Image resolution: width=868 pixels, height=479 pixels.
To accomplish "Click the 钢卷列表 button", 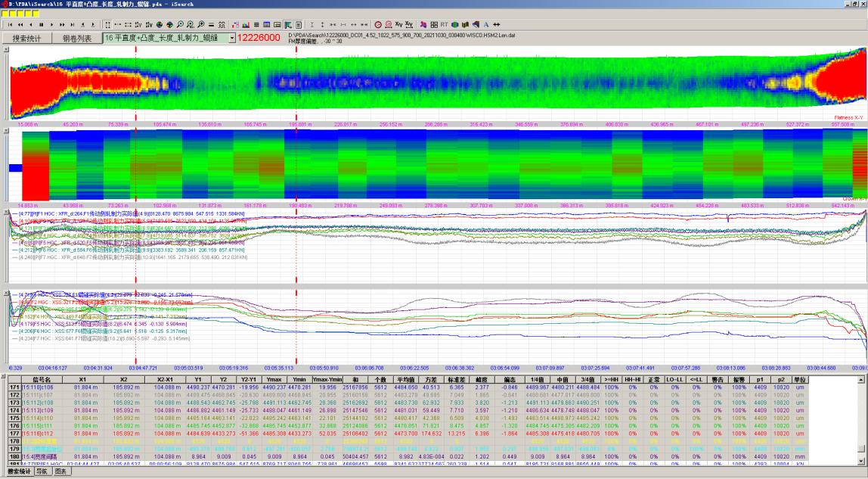I will point(76,38).
